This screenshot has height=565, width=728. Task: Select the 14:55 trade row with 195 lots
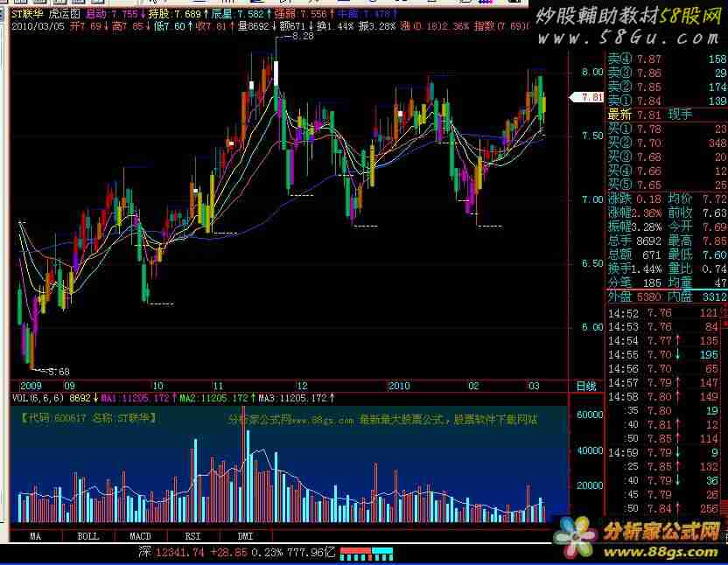664,355
